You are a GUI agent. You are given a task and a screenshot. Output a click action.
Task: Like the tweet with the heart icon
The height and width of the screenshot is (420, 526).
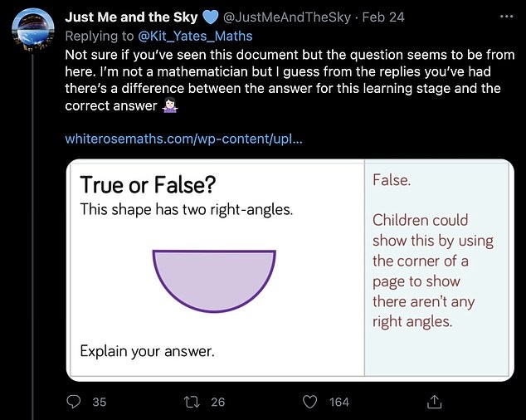pos(311,402)
